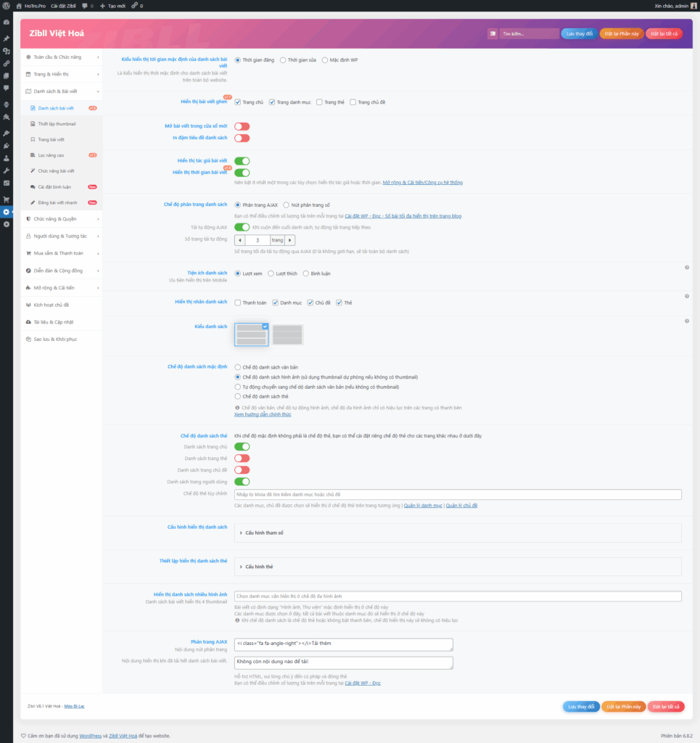This screenshot has width=700, height=743.
Task: Open the Mèo Đi Lạc footer link
Action: pyautogui.click(x=75, y=706)
